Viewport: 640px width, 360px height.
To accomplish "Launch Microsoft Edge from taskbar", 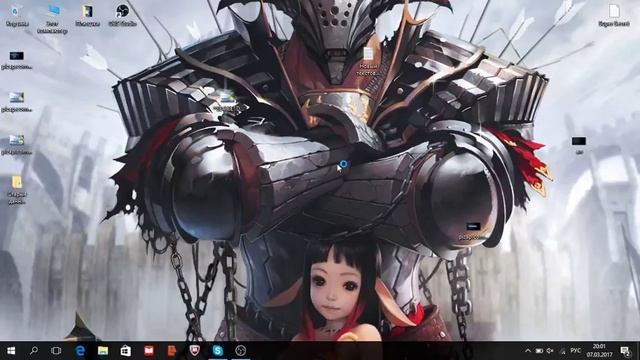I will (x=80, y=351).
